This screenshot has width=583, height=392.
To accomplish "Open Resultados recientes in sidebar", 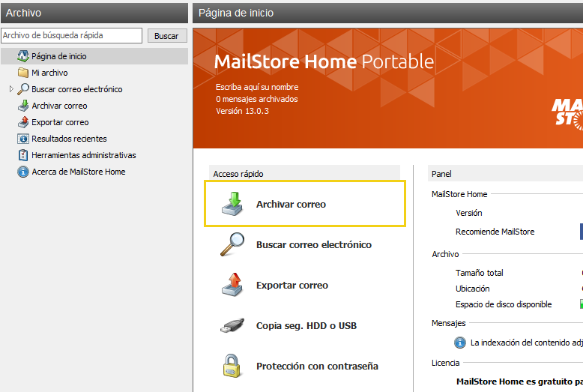I will (69, 139).
